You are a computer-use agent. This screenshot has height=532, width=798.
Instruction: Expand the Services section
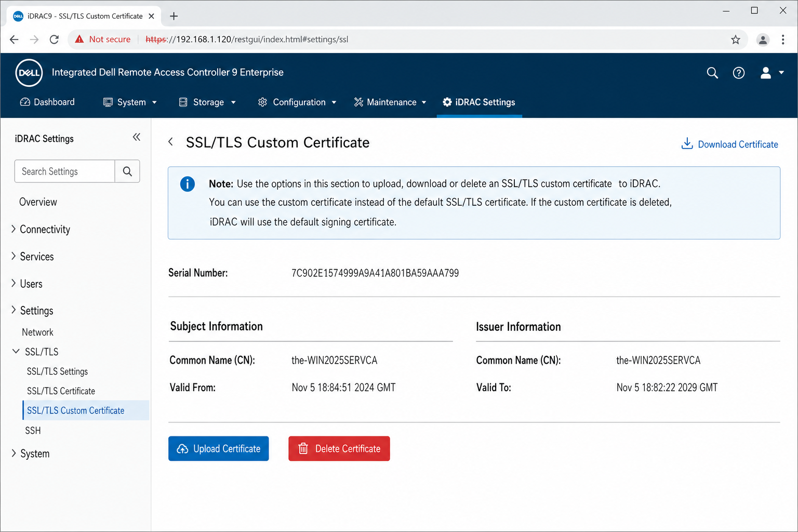click(x=32, y=257)
